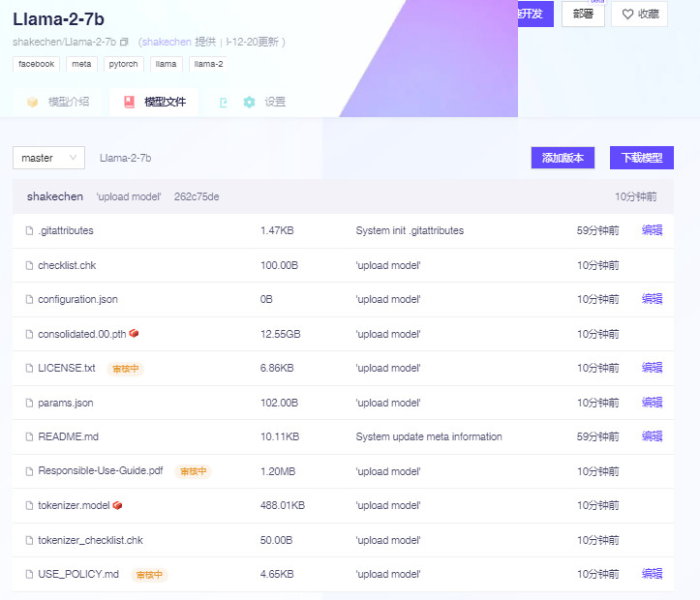Click the 模型介绍 tab cube icon
The width and height of the screenshot is (700, 600).
[32, 102]
